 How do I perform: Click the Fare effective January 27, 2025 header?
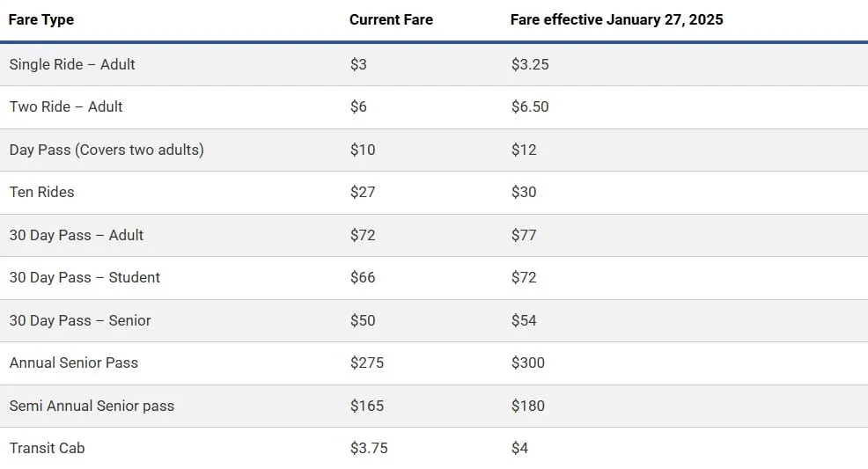tap(616, 19)
